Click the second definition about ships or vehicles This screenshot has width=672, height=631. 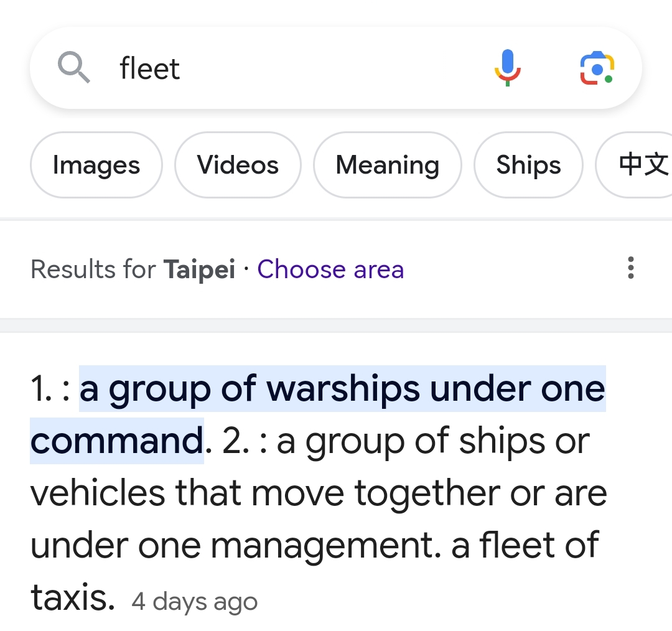point(319,493)
